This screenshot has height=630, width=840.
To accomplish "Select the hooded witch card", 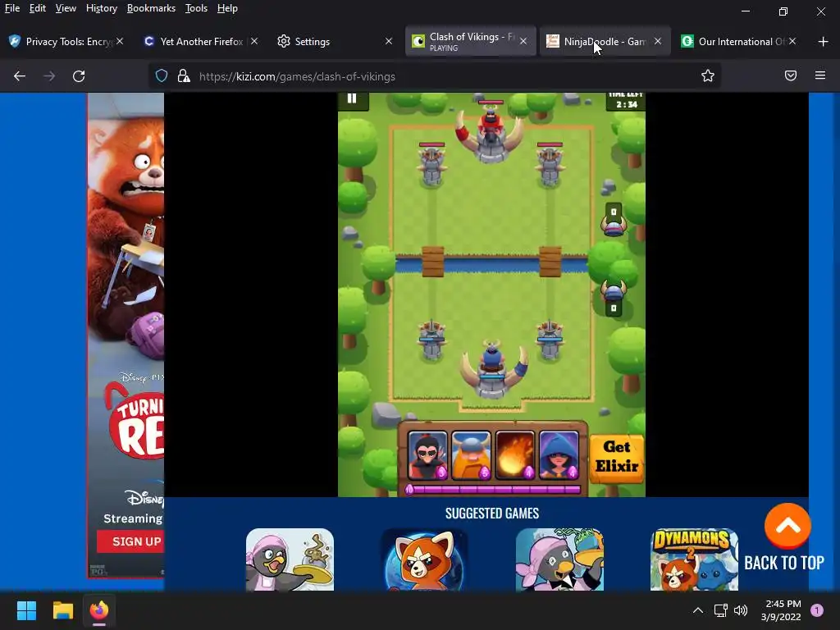I will pyautogui.click(x=559, y=454).
